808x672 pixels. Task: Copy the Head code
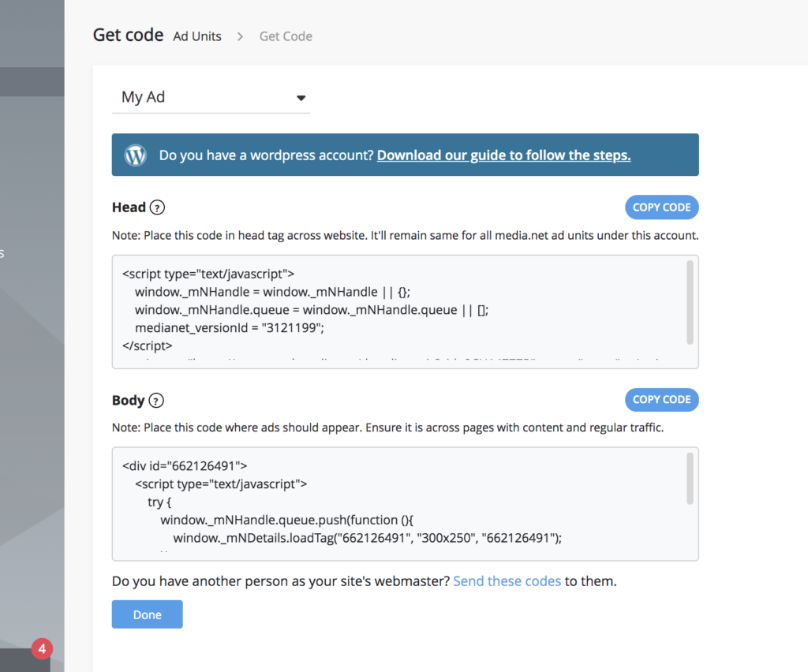(x=662, y=207)
